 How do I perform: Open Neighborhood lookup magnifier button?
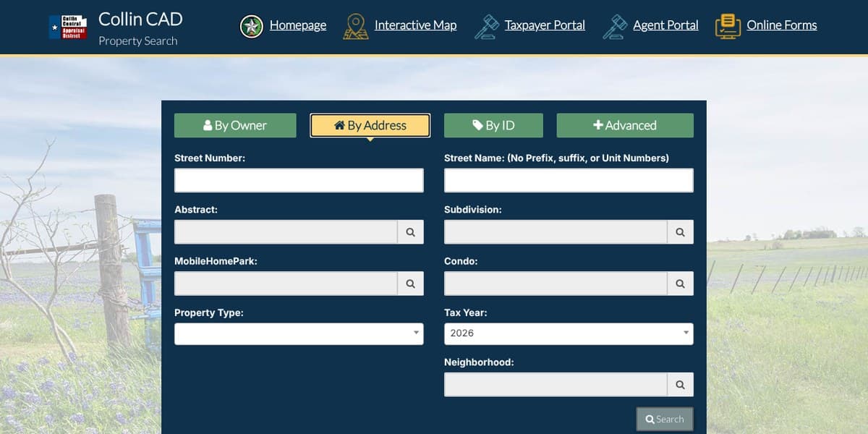tap(680, 385)
